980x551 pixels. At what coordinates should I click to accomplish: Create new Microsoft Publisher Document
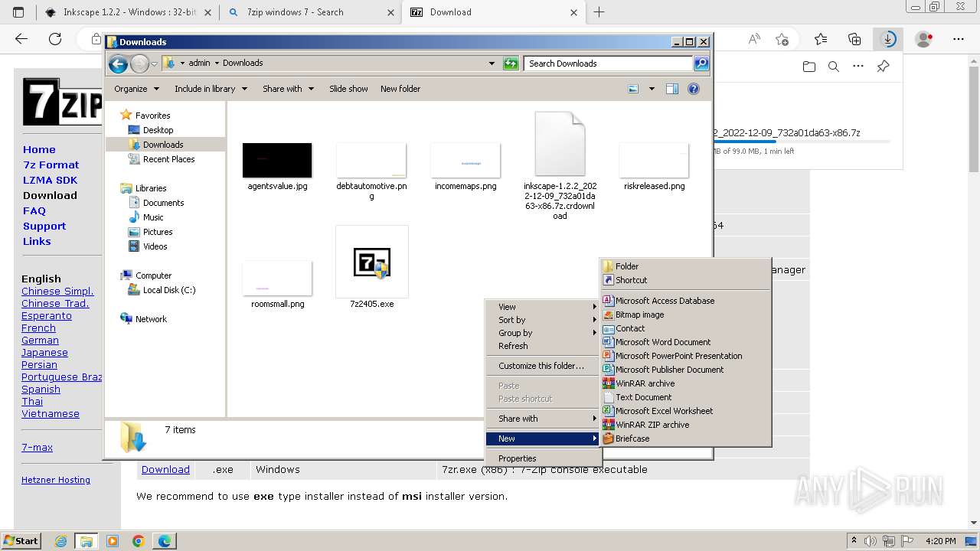685,370
